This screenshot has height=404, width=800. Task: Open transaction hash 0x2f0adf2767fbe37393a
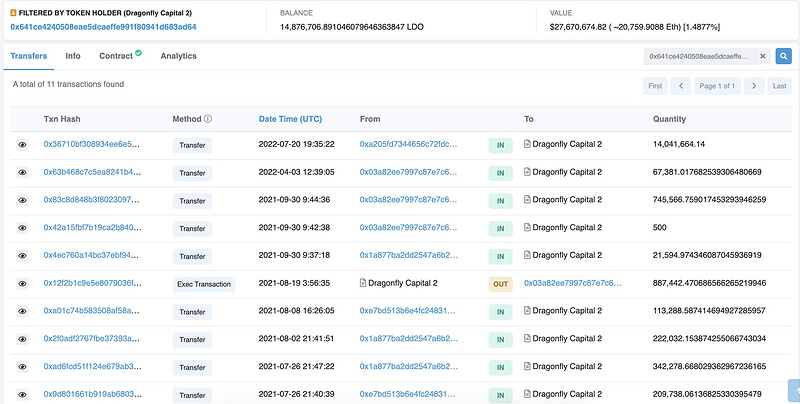coord(92,339)
